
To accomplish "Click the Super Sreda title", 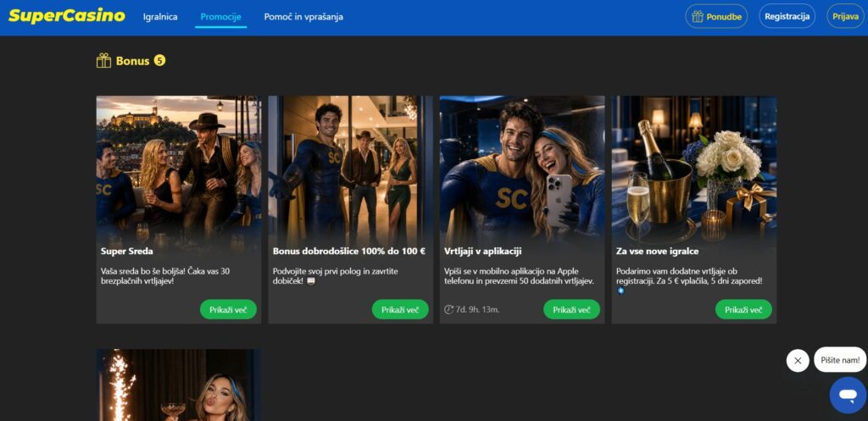I will click(127, 252).
